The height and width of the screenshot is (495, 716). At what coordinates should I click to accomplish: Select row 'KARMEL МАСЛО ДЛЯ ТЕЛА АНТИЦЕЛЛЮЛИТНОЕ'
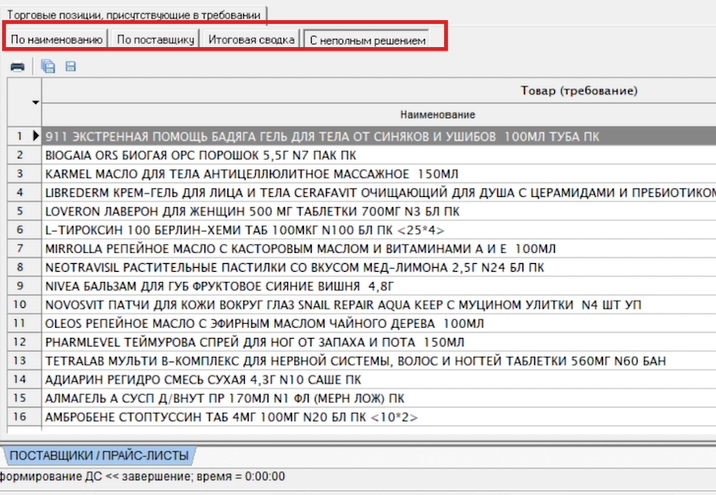(379, 174)
